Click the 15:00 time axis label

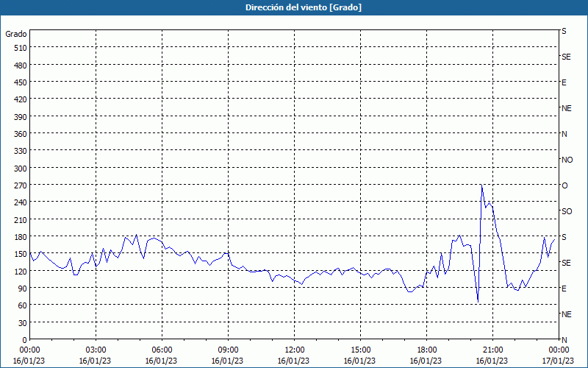(360, 350)
